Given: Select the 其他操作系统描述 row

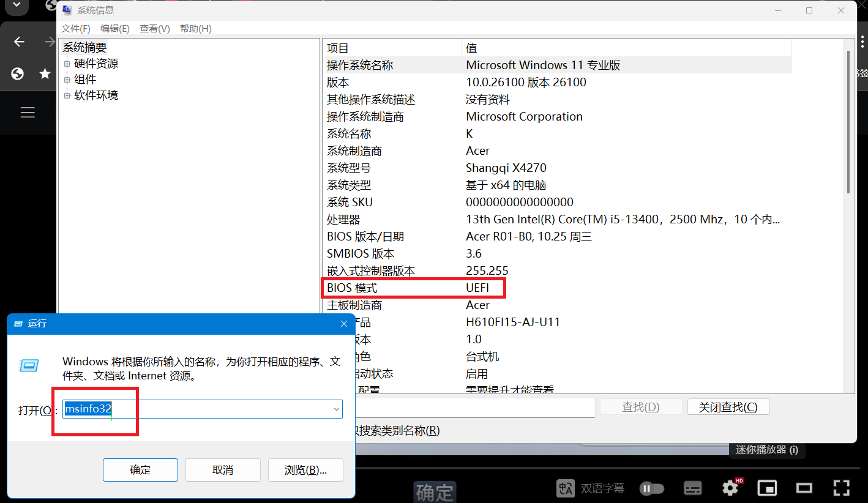Looking at the screenshot, I should coord(558,99).
